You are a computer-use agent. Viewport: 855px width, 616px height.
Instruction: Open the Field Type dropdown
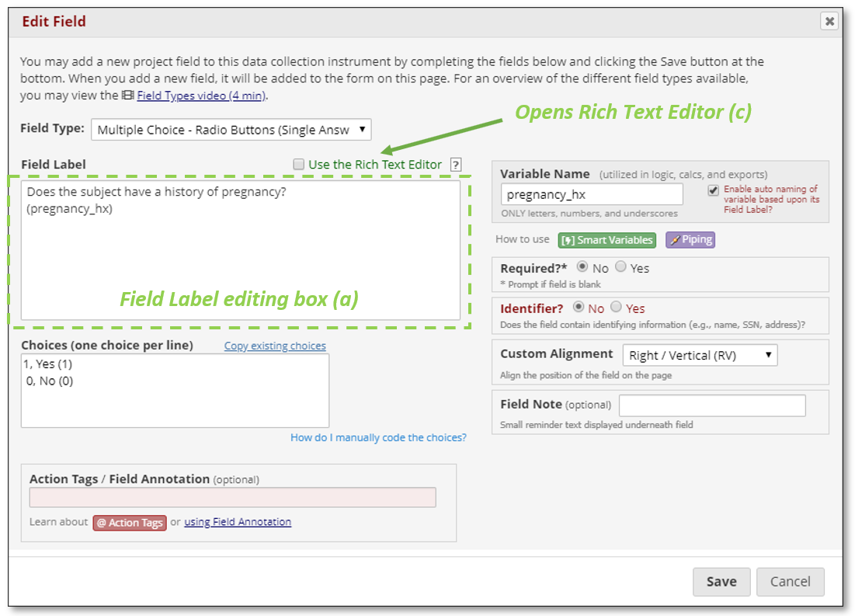pos(231,130)
